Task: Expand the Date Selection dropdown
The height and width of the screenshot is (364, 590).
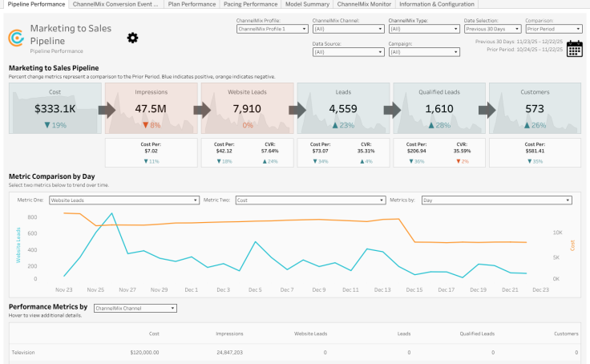Action: pyautogui.click(x=491, y=29)
